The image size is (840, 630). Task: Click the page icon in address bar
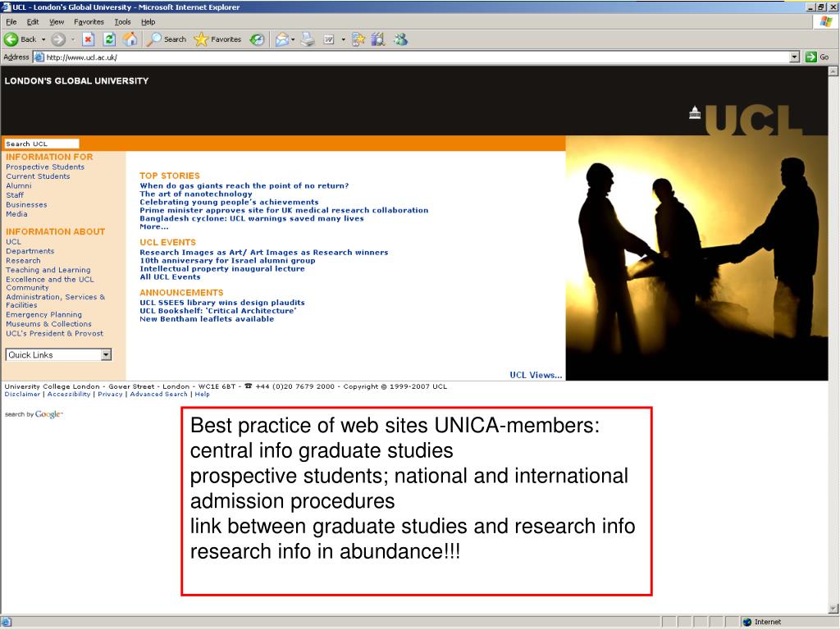click(x=39, y=57)
